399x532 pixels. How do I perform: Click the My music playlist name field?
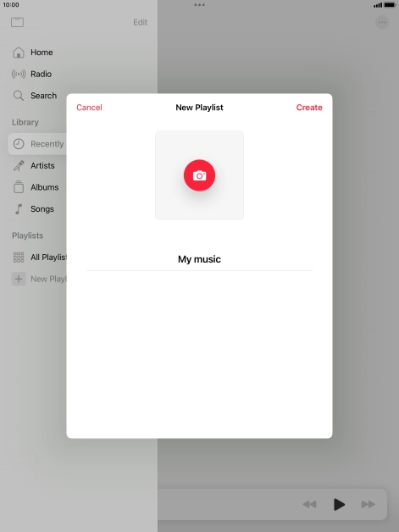[199, 259]
